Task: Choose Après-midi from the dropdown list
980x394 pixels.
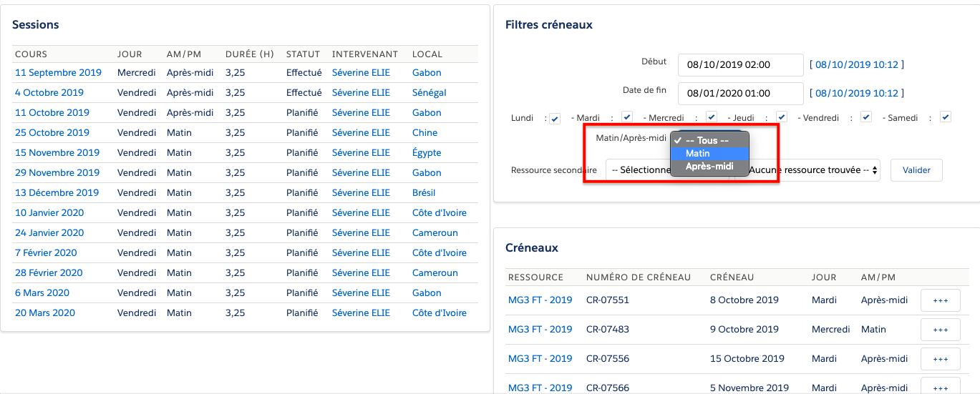Action: pos(709,167)
